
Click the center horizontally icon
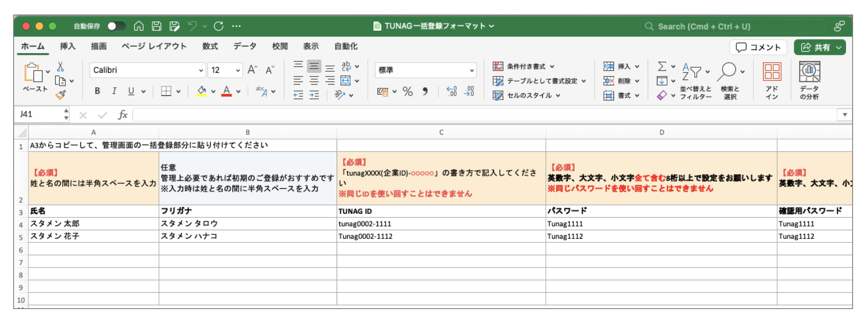(314, 80)
